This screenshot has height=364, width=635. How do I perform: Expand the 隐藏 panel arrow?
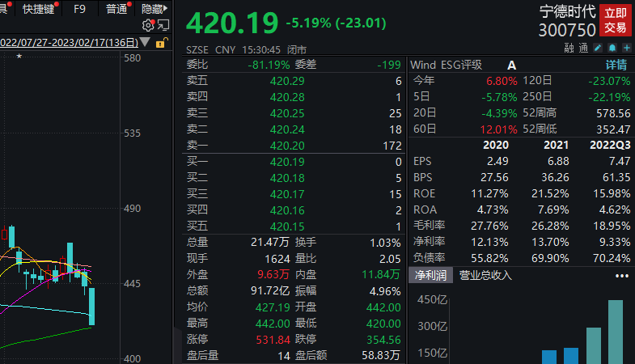155,9
